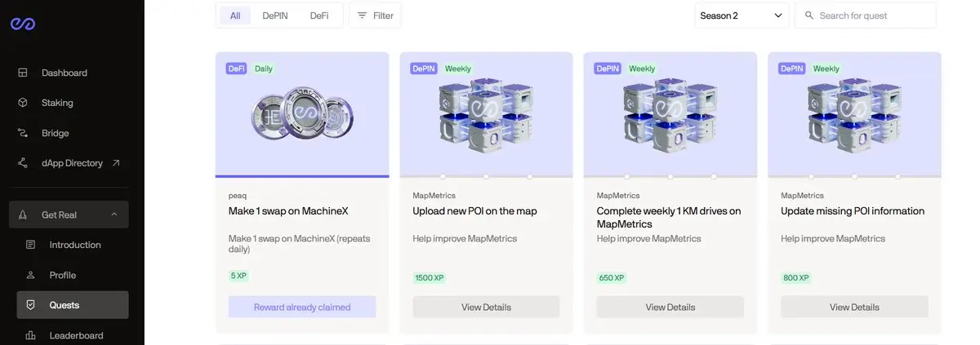The height and width of the screenshot is (345, 980).
Task: Click the Profile person icon
Action: [x=31, y=275]
